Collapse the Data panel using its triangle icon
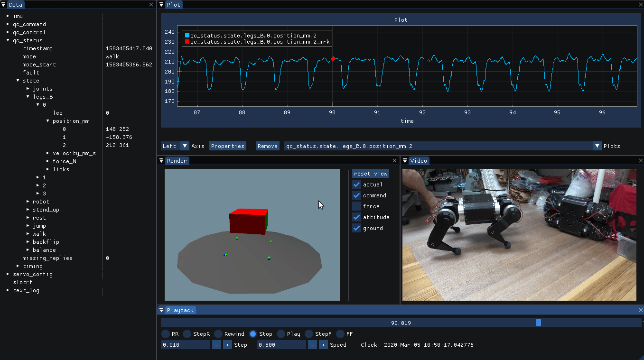 [3, 5]
